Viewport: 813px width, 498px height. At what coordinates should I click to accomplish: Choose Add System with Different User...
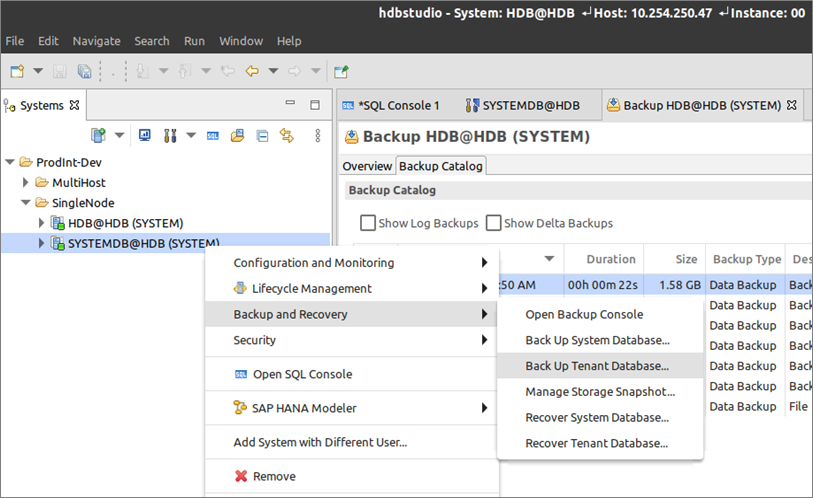(x=352, y=442)
